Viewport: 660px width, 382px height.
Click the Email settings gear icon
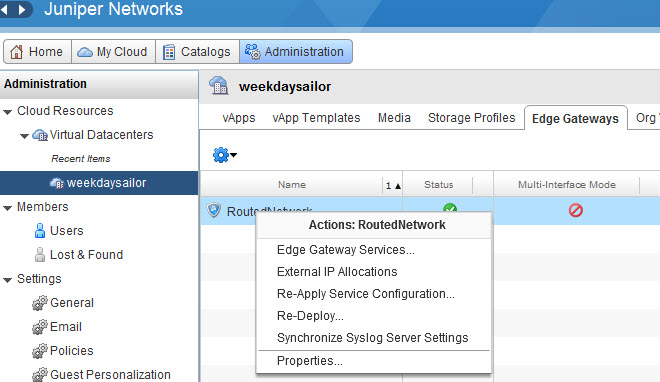40,326
